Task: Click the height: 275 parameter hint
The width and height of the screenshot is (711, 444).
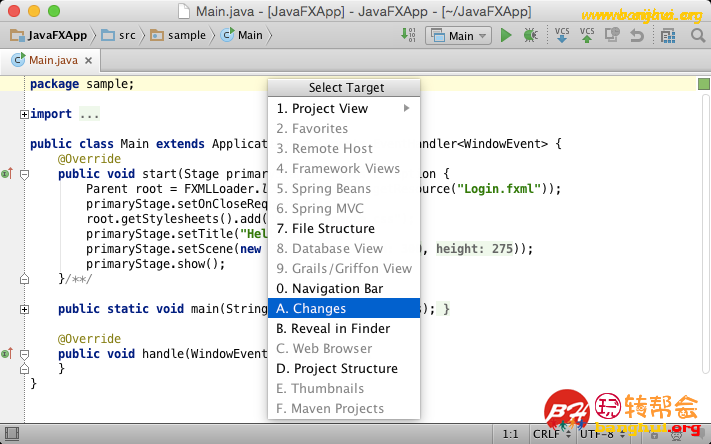Action: coord(474,249)
